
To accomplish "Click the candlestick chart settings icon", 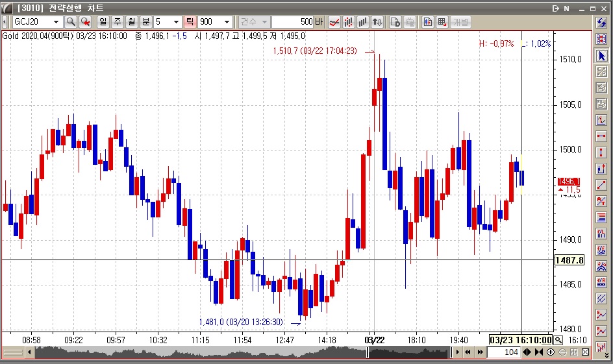I will click(428, 22).
